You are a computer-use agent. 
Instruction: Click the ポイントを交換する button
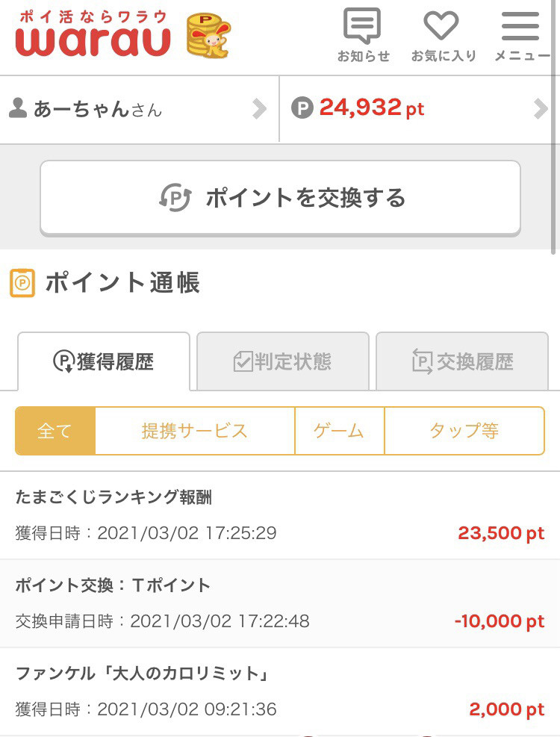[x=280, y=197]
